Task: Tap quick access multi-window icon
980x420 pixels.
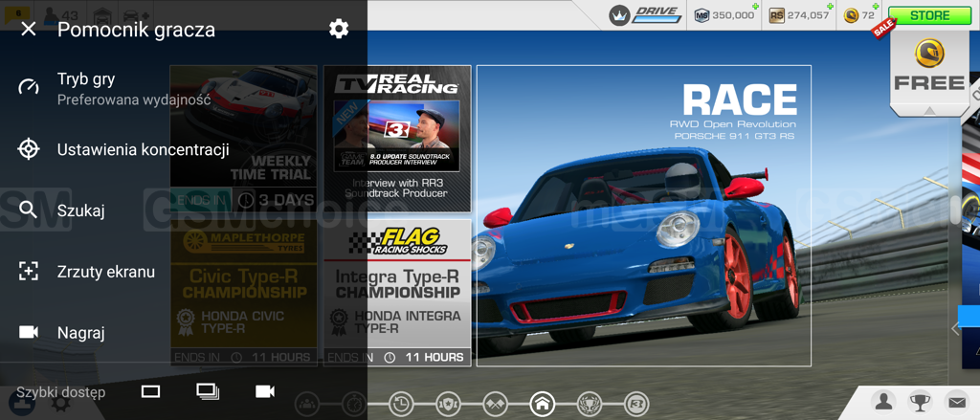Action: (208, 391)
